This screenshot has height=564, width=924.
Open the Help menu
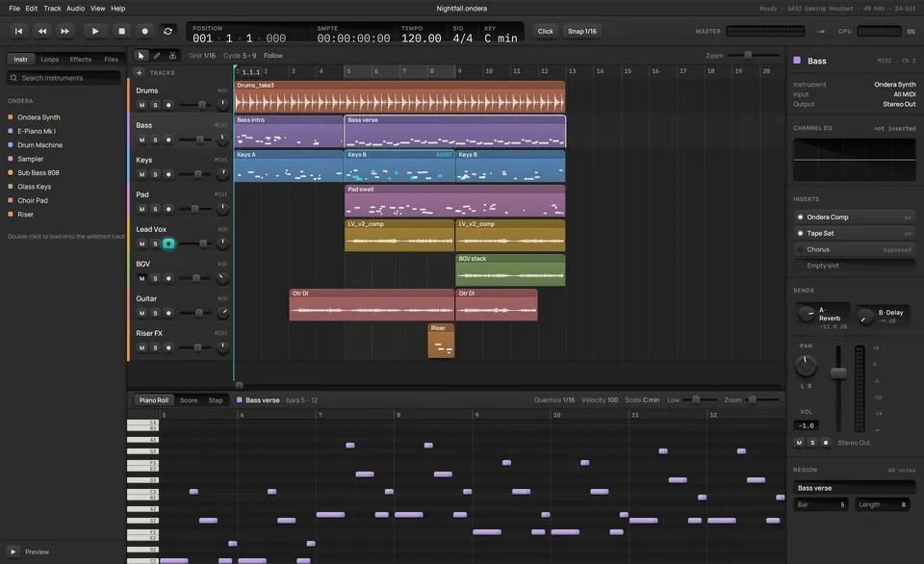pyautogui.click(x=117, y=9)
